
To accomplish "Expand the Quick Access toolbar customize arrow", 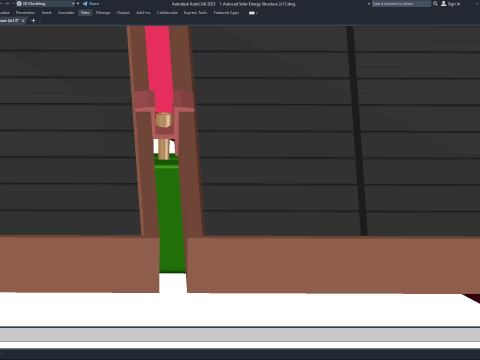I will 78,4.
